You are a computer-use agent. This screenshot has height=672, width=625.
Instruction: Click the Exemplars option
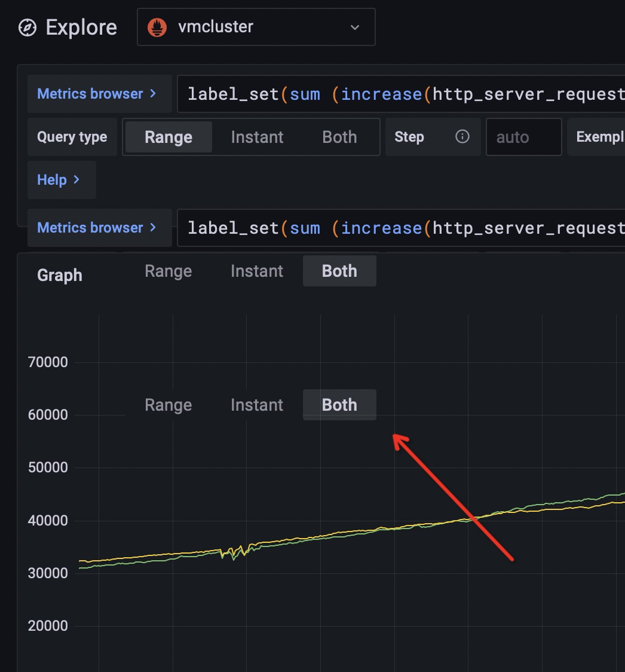coord(609,137)
